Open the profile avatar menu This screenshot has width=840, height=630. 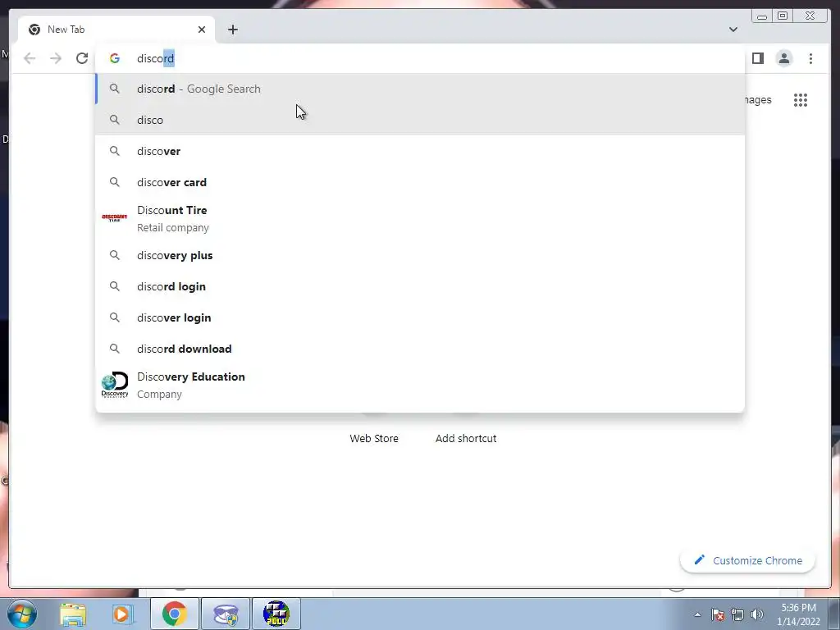point(783,58)
